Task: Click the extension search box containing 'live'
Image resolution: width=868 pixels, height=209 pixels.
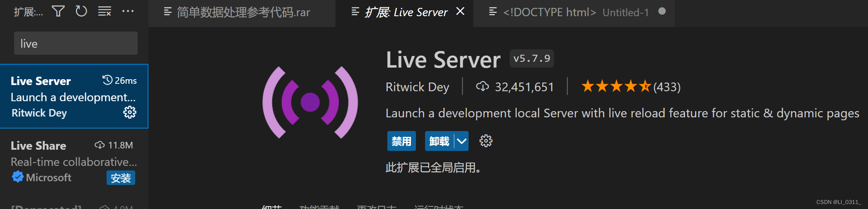Action: click(76, 43)
